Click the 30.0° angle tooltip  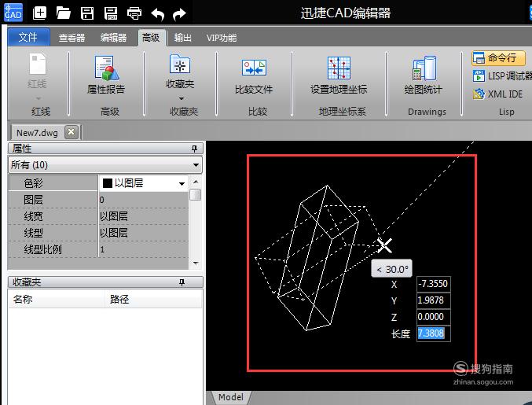click(392, 269)
